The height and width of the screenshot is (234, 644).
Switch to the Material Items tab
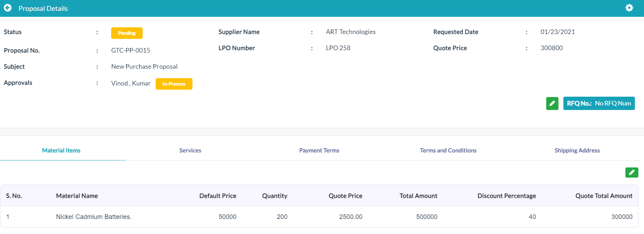[x=61, y=150]
